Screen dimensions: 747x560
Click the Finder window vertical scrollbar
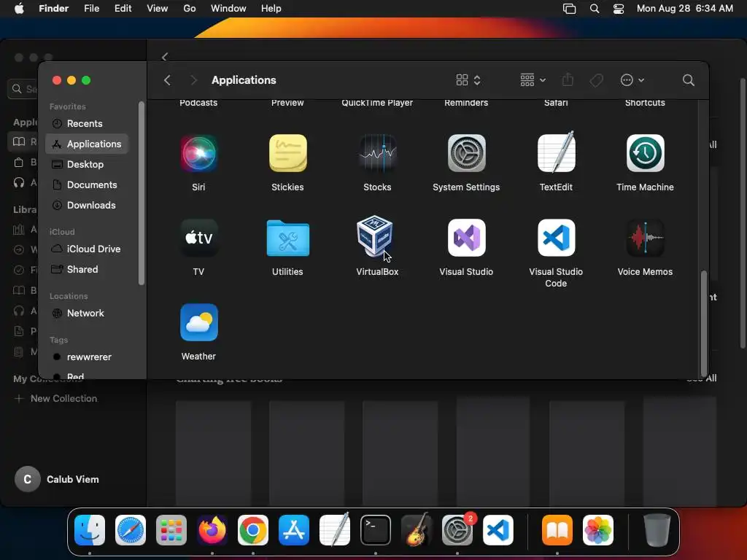click(704, 323)
